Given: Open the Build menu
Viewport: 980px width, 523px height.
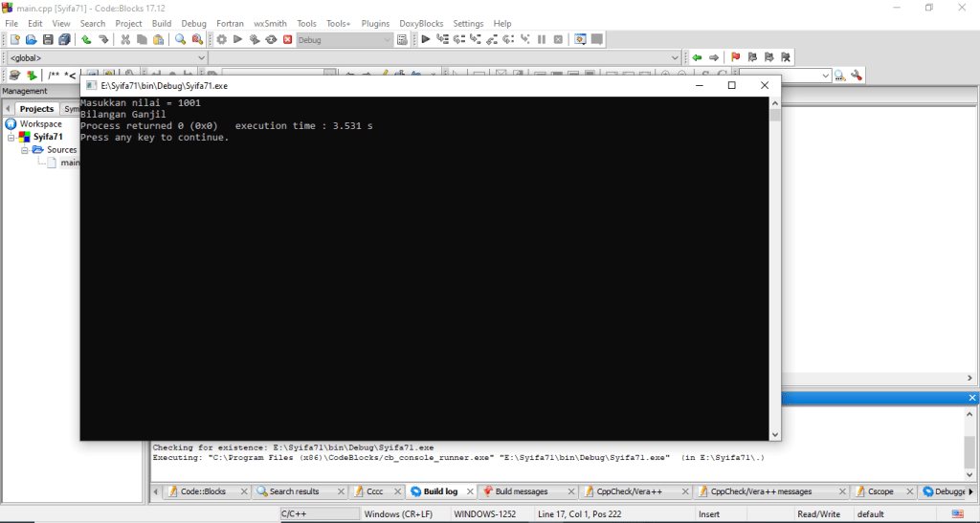Looking at the screenshot, I should [x=162, y=23].
